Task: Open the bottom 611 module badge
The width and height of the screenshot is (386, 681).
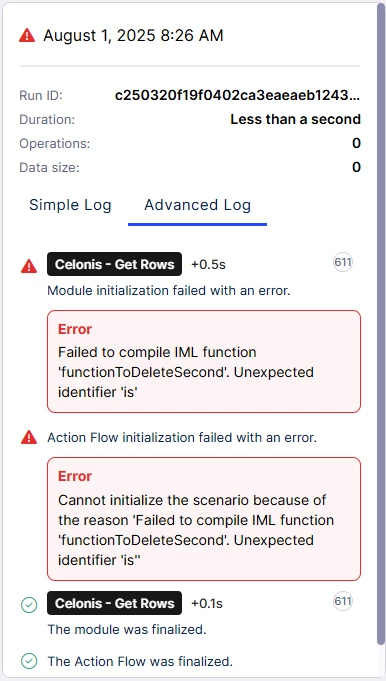Action: [x=343, y=601]
